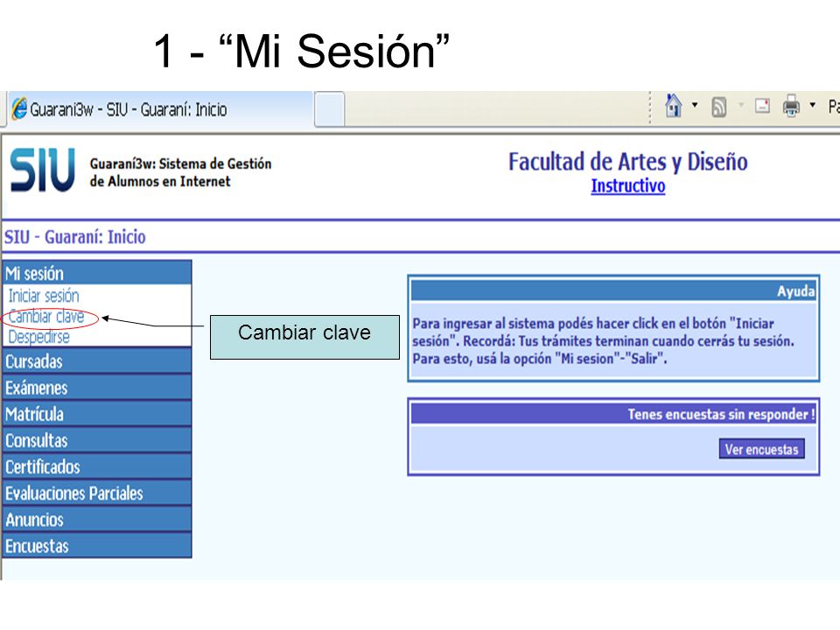Open the Exámenes menu
This screenshot has width=840, height=630.
click(x=97, y=388)
